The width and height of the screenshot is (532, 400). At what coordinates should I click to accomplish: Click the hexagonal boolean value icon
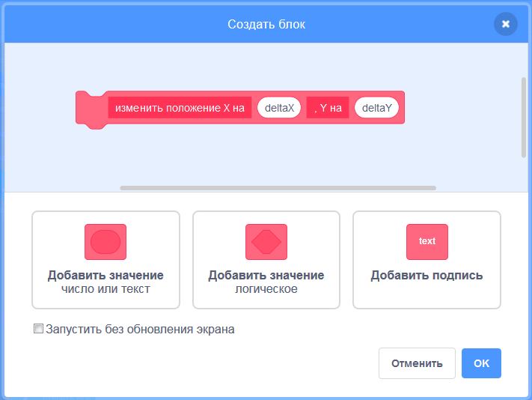point(266,242)
